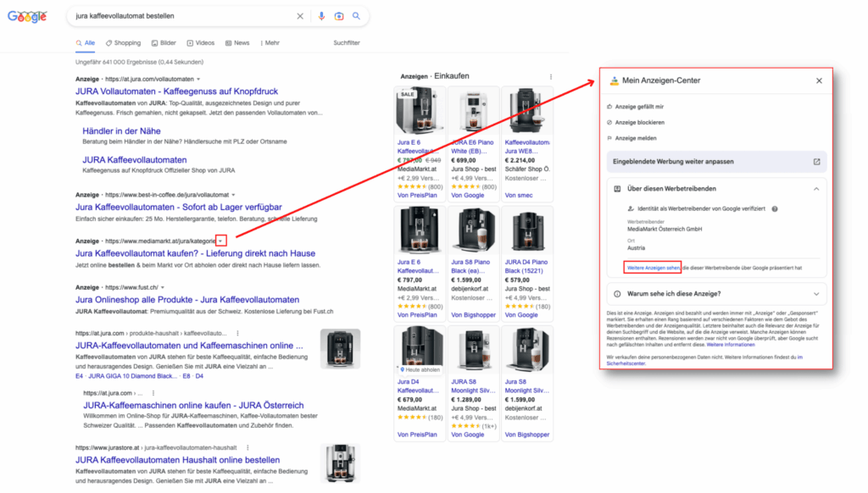The width and height of the screenshot is (868, 493).
Task: Expand 'Warum sehe ich diese Anzeige?' section
Action: tap(815, 293)
